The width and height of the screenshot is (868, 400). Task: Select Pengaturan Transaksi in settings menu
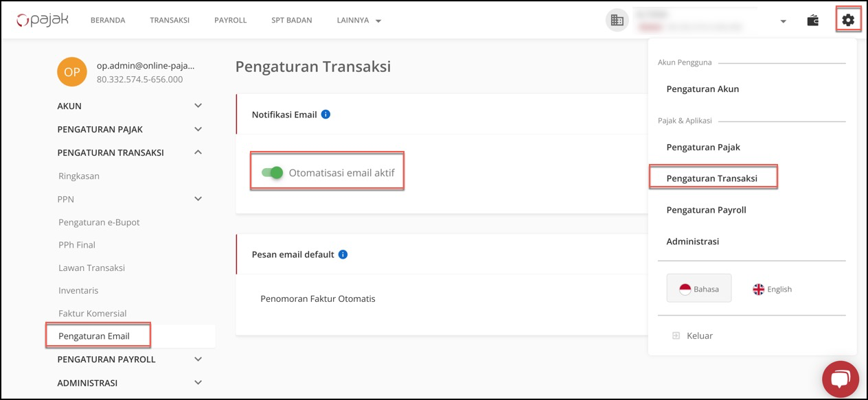click(x=711, y=178)
